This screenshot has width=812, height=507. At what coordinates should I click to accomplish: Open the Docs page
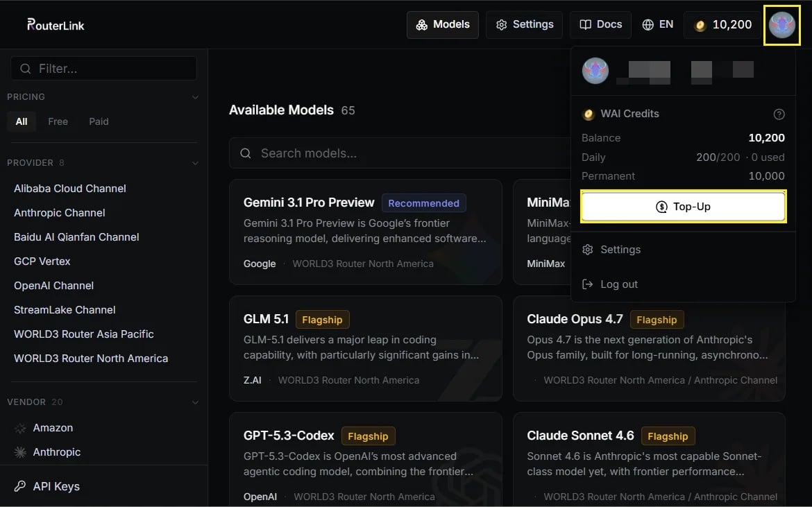click(601, 24)
